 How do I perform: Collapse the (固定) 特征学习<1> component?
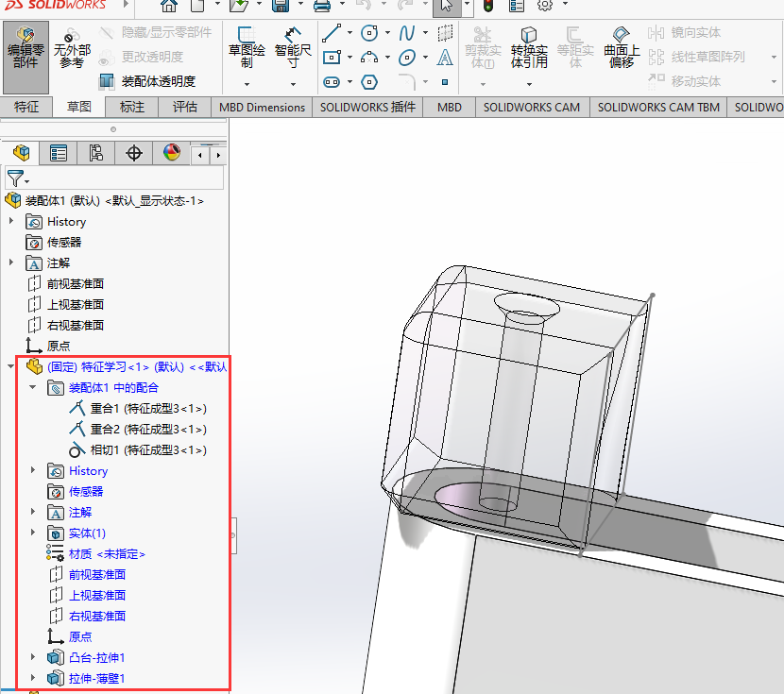click(11, 366)
